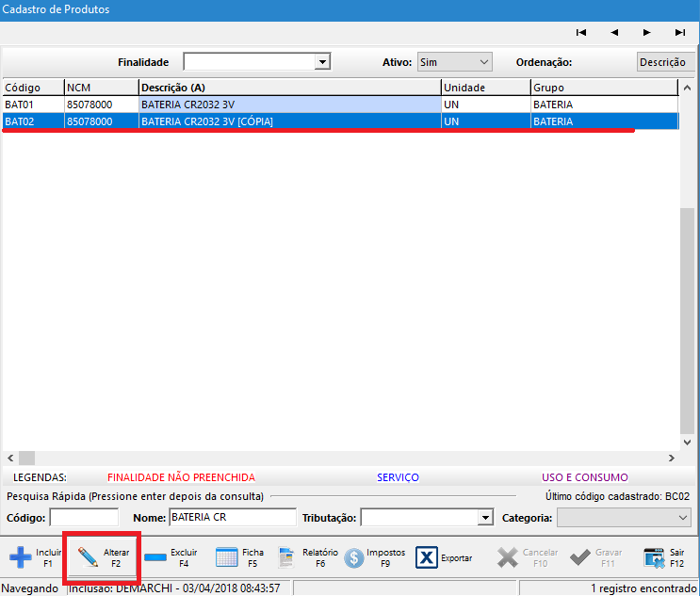This screenshot has height=596, width=700.
Task: Click SERVIÇO legend text
Action: (x=398, y=477)
